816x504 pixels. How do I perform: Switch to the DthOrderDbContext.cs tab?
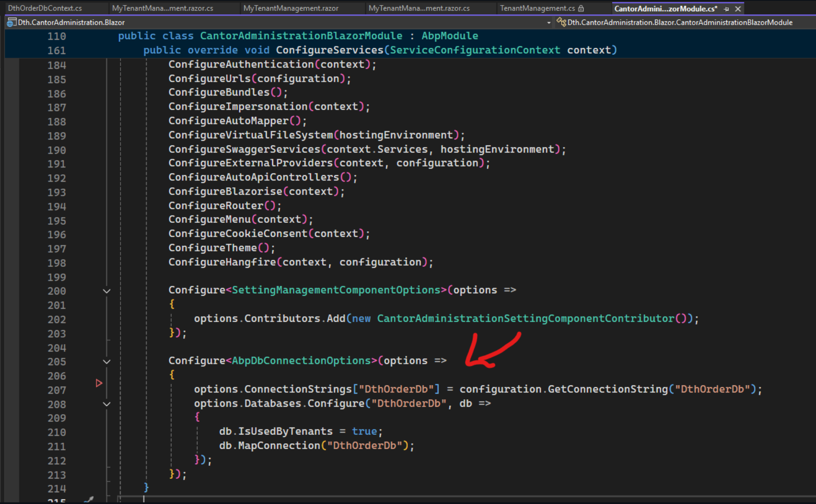point(45,8)
